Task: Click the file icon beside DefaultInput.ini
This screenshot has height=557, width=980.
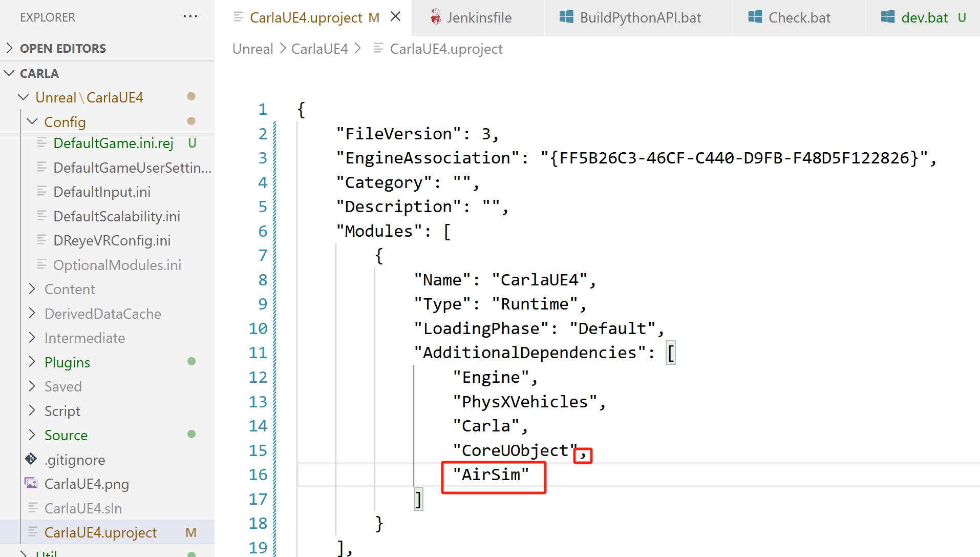Action: pyautogui.click(x=42, y=192)
